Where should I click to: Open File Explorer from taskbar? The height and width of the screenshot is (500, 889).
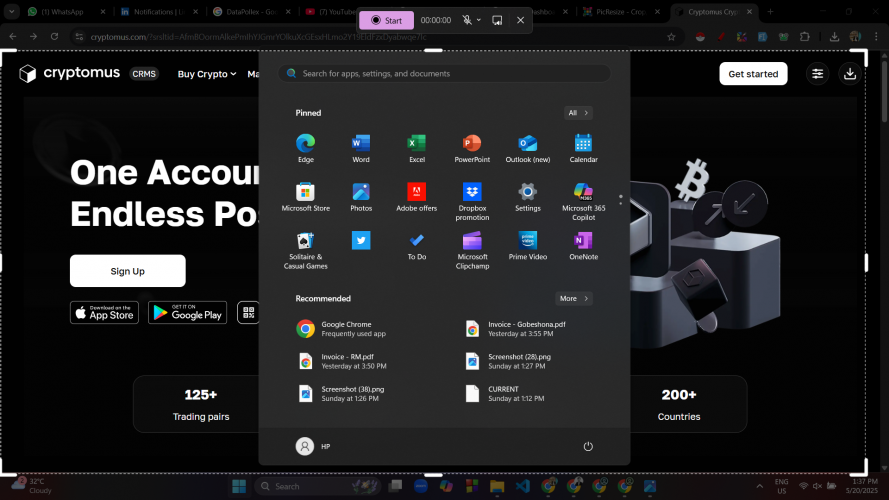coord(497,486)
